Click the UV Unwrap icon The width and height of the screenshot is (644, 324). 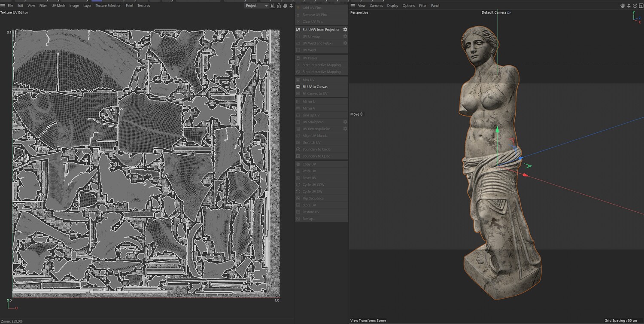[x=298, y=37]
